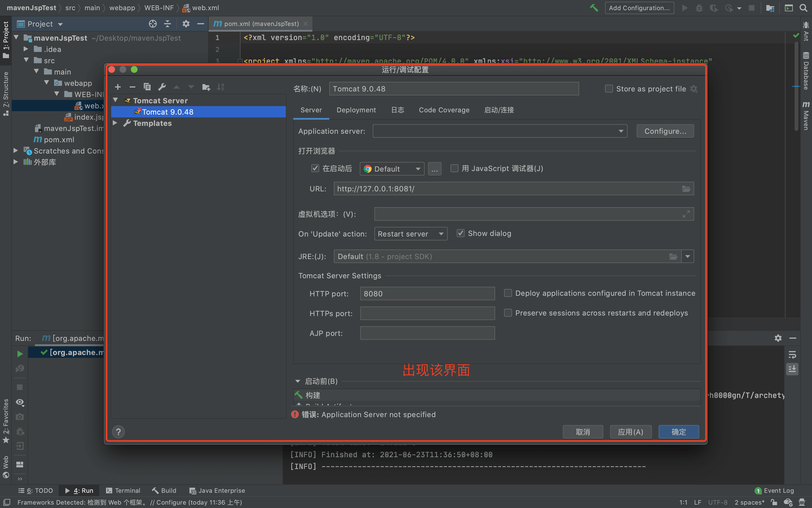Click locate file crosshair in Project panel
Viewport: 812px width, 508px height.
tap(153, 24)
